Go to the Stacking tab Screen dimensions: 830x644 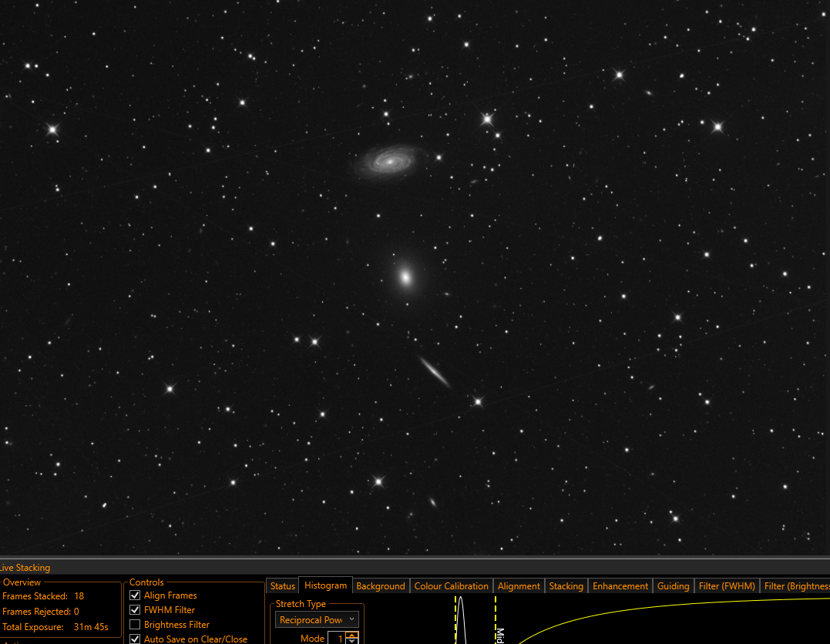(566, 585)
